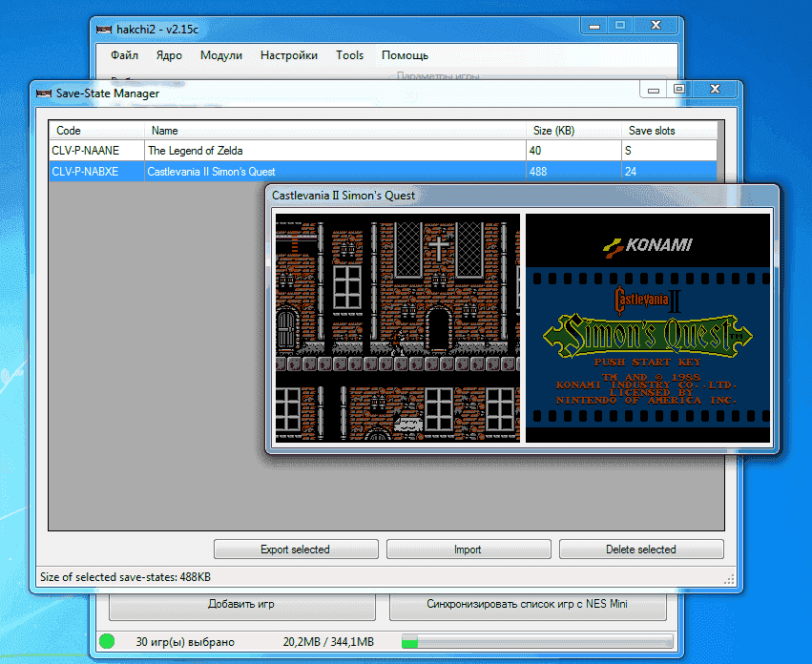Click the CLV-P-NABXE code cell
Viewport: 812px width, 664px height.
(x=96, y=172)
